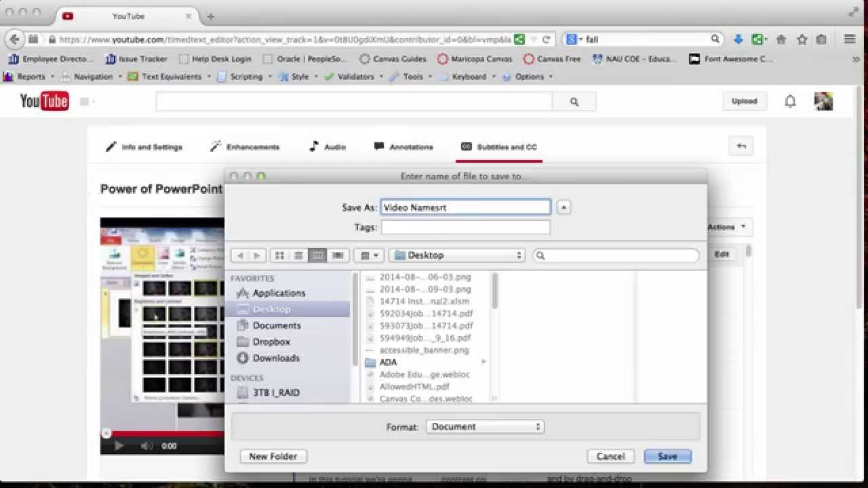Switch file dialog to cover flow view

[338, 256]
